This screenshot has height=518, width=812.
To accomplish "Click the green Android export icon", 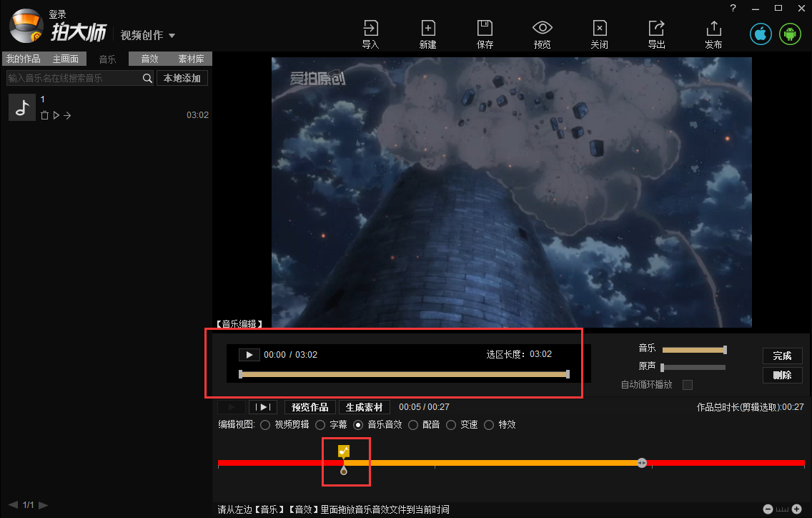I will click(790, 34).
